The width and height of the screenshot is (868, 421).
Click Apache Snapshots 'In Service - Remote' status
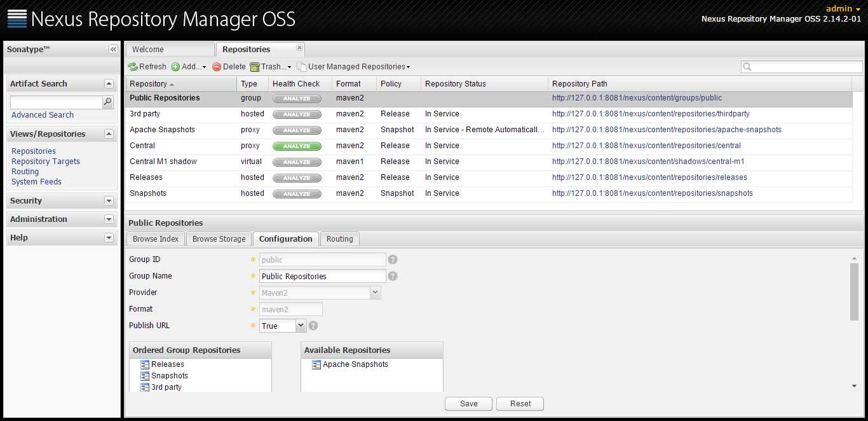click(485, 130)
